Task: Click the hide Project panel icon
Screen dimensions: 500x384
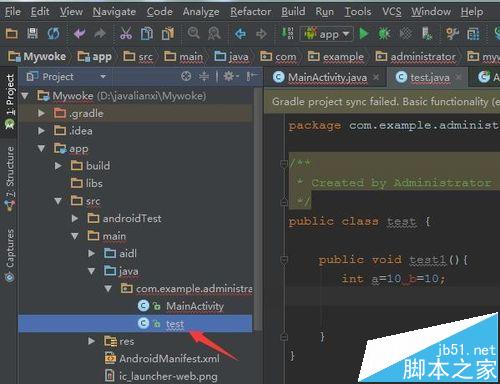Action: (252, 77)
